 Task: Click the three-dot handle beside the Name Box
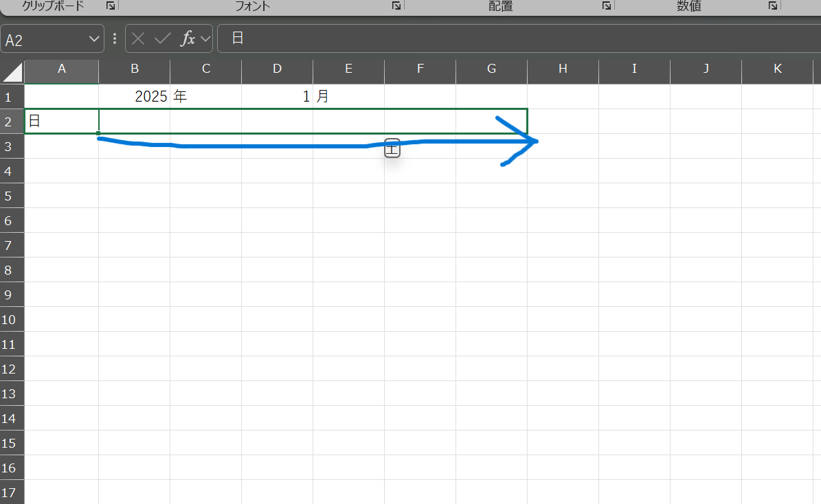[x=115, y=39]
